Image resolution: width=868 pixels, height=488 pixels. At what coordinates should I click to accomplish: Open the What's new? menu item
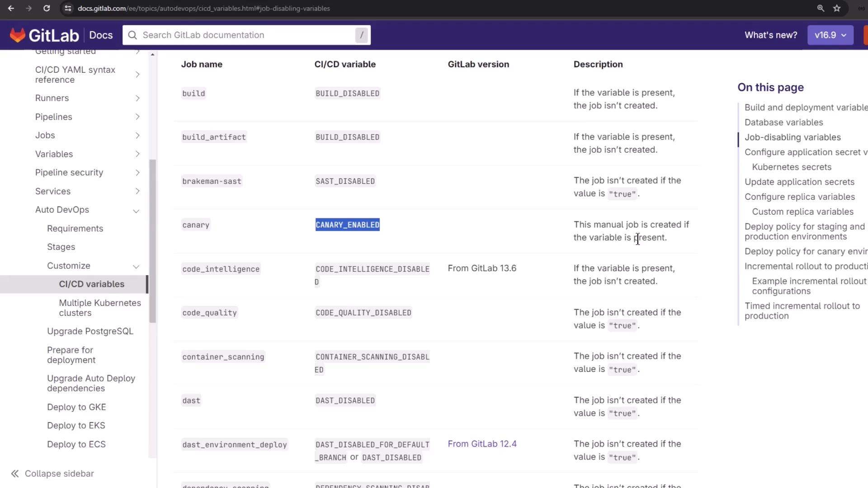(771, 35)
